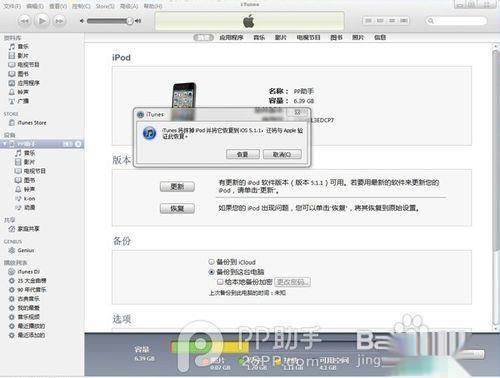Image resolution: width=500 pixels, height=378 pixels.
Task: Open 动漫 playlist on device
Action: 25,207
